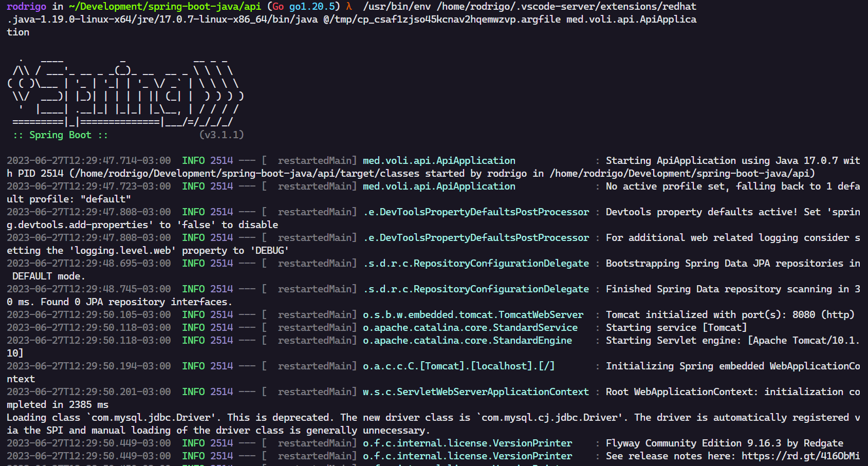Click the timestamp '2023-06-27T12:29:50.194-03:00'

pyautogui.click(x=89, y=366)
